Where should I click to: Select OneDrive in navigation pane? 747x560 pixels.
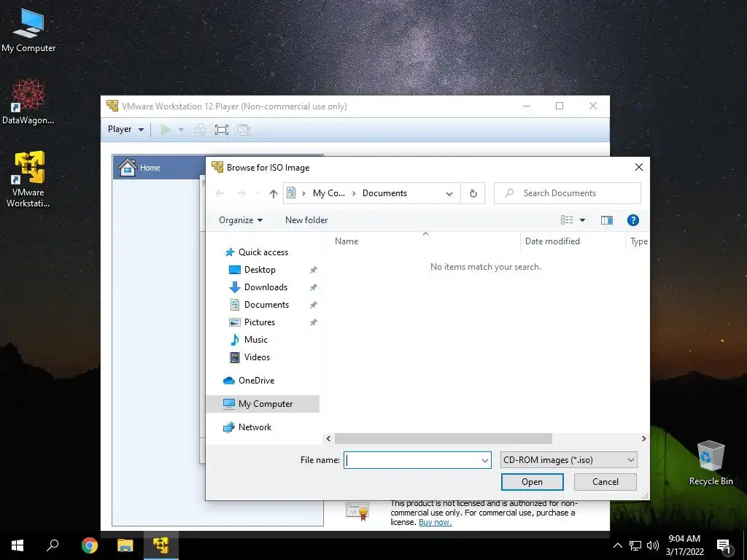[x=256, y=381]
